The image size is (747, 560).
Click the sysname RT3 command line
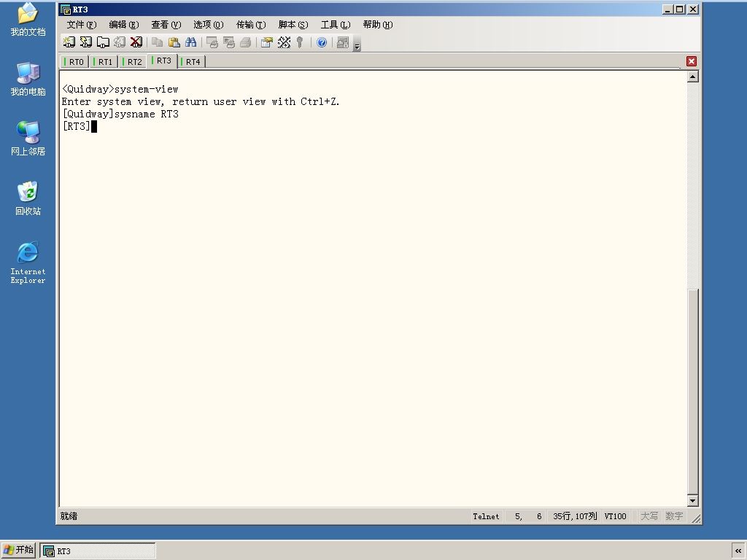tap(120, 114)
